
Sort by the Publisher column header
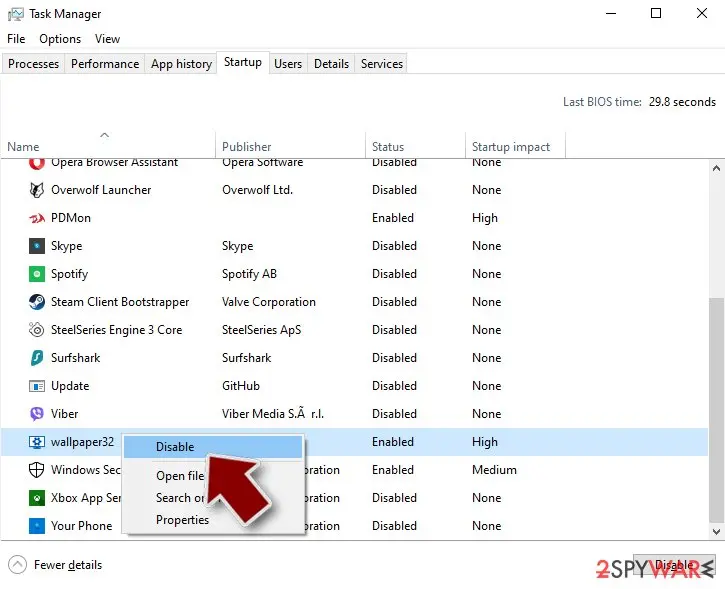pyautogui.click(x=290, y=147)
